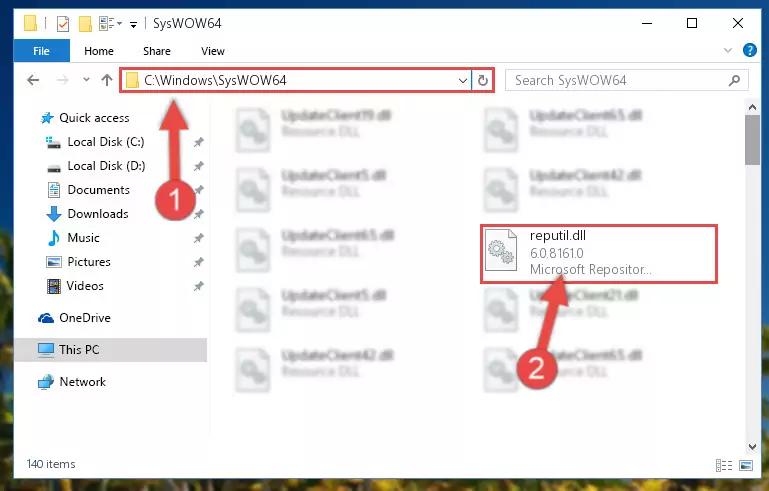Viewport: 769px width, 491px height.
Task: Click the folder icon in title bar
Action: [x=30, y=23]
